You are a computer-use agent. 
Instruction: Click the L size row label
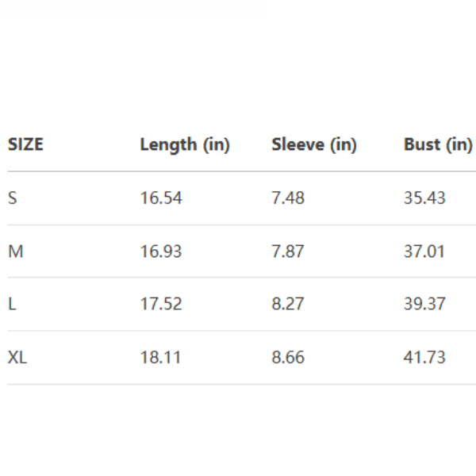pos(12,304)
